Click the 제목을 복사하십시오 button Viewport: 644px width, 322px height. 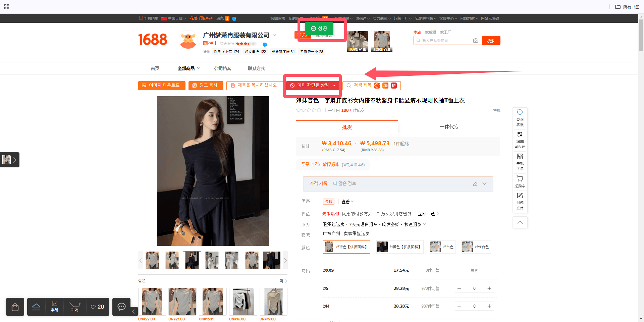point(254,86)
